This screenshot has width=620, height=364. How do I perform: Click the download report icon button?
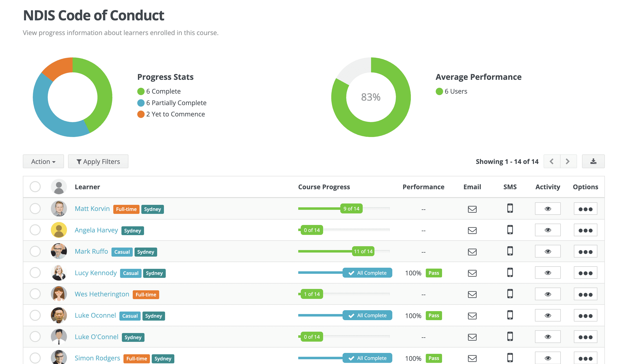(593, 161)
